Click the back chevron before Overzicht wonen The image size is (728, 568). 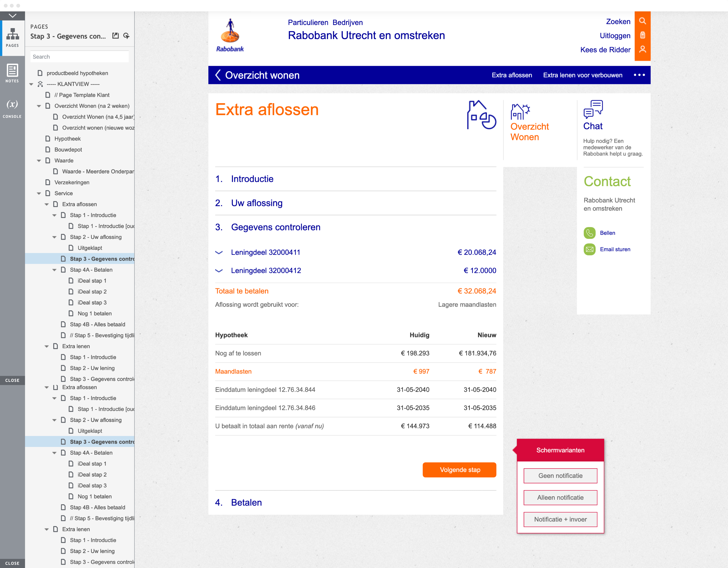pyautogui.click(x=218, y=75)
